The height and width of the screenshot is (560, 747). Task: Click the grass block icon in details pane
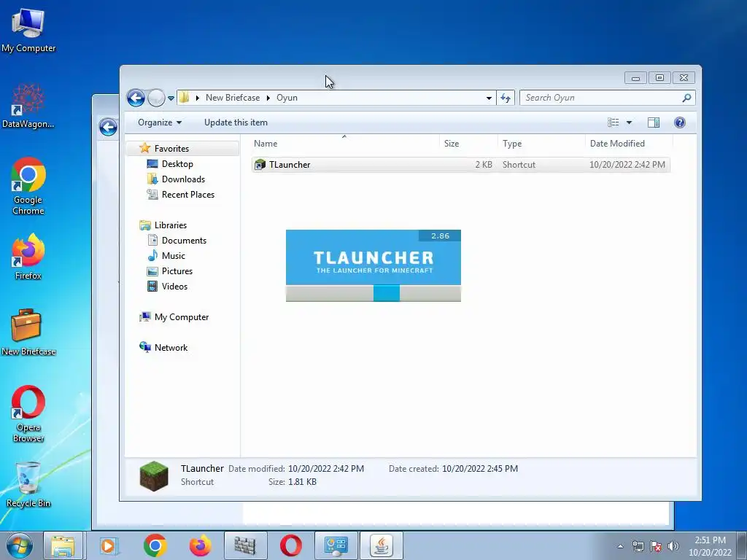(154, 475)
